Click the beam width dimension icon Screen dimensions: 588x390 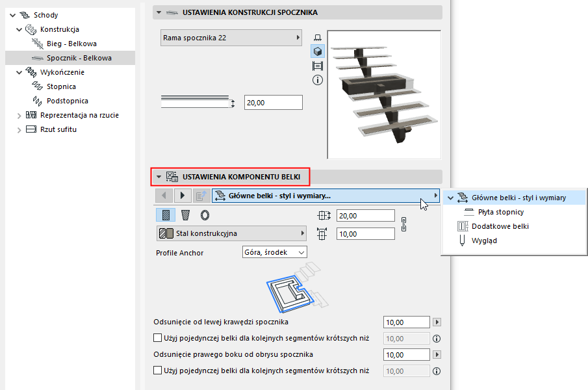tap(324, 216)
